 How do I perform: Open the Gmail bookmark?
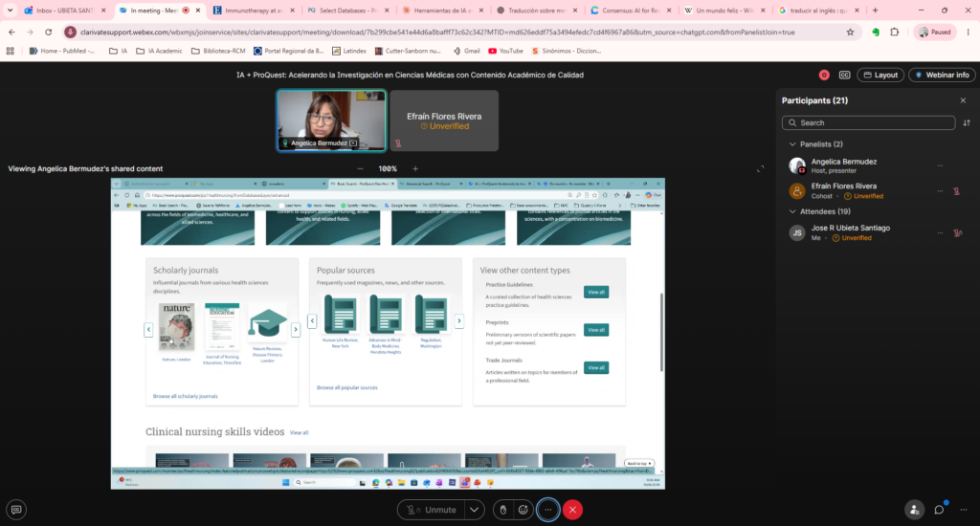467,52
